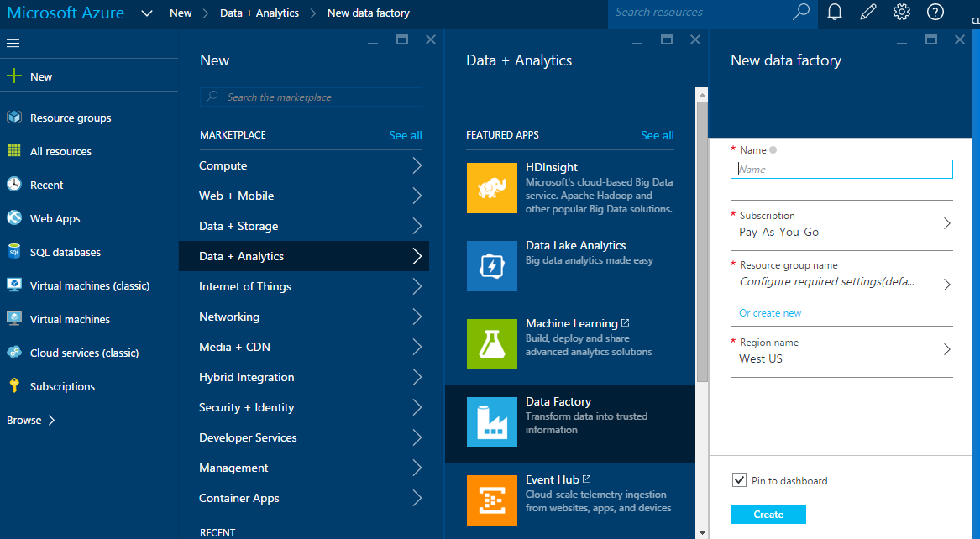Click the Subscriptions key icon
Viewport: 980px width, 539px height.
coord(13,386)
